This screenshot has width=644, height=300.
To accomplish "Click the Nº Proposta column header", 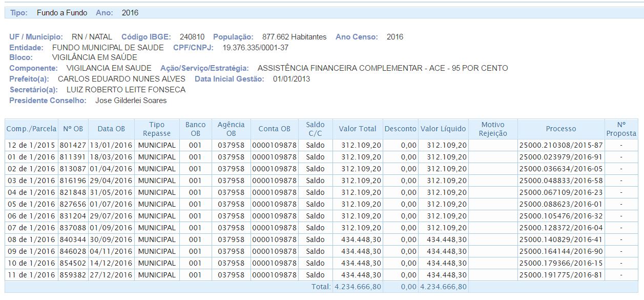I will 621,129.
